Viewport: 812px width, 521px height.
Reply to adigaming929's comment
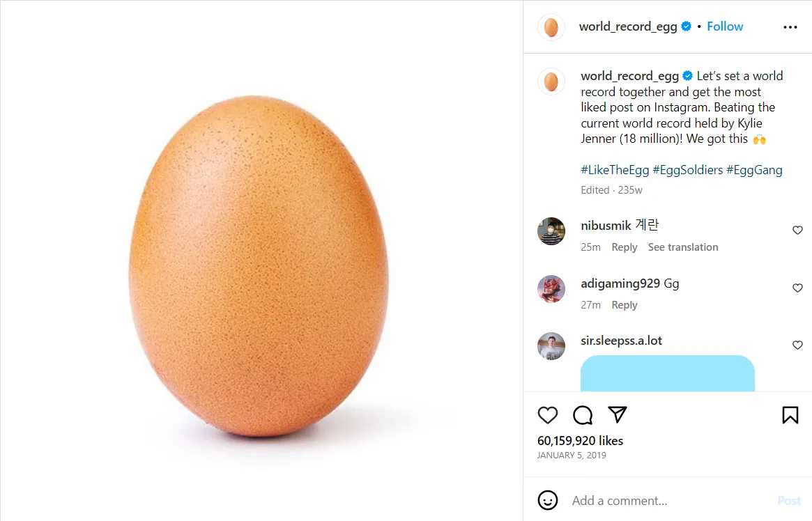pyautogui.click(x=624, y=304)
